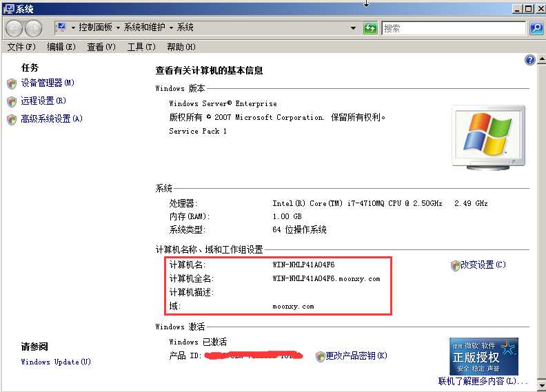The width and height of the screenshot is (546, 392).
Task: Open help via blue question mark icon
Action: [529, 60]
